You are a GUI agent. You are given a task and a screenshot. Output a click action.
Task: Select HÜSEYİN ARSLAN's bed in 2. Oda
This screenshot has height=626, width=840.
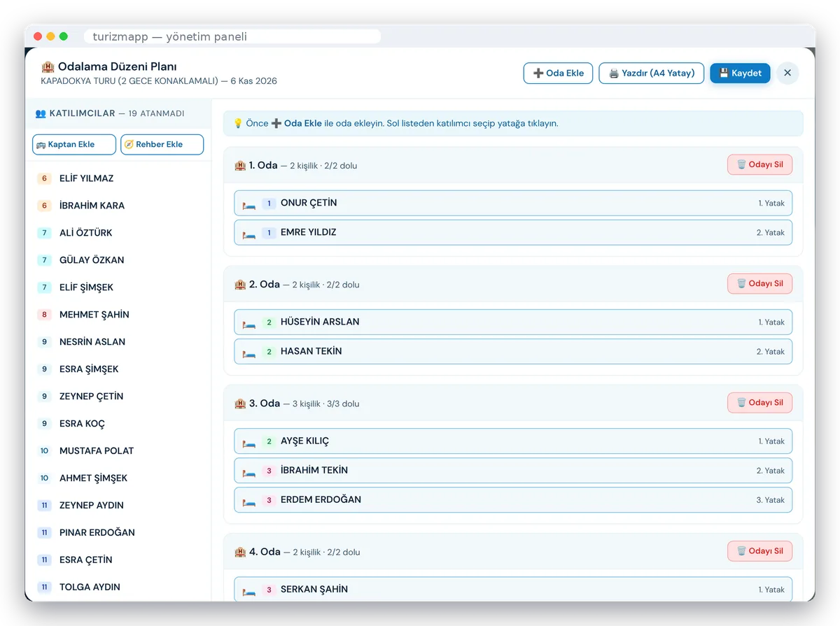pos(513,322)
